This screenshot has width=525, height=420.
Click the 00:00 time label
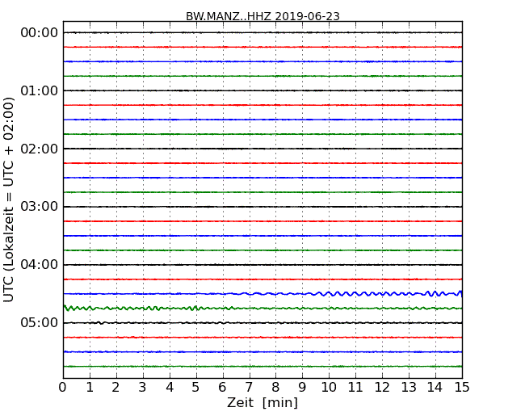40,33
